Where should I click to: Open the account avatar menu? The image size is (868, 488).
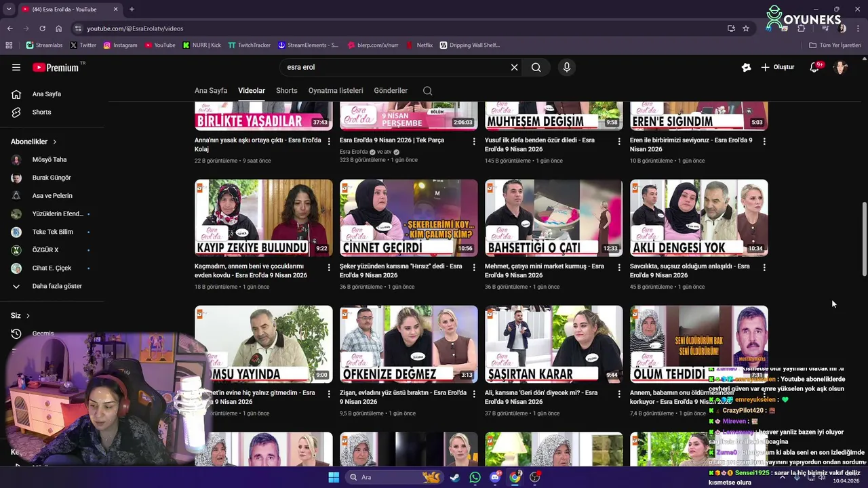pyautogui.click(x=840, y=67)
